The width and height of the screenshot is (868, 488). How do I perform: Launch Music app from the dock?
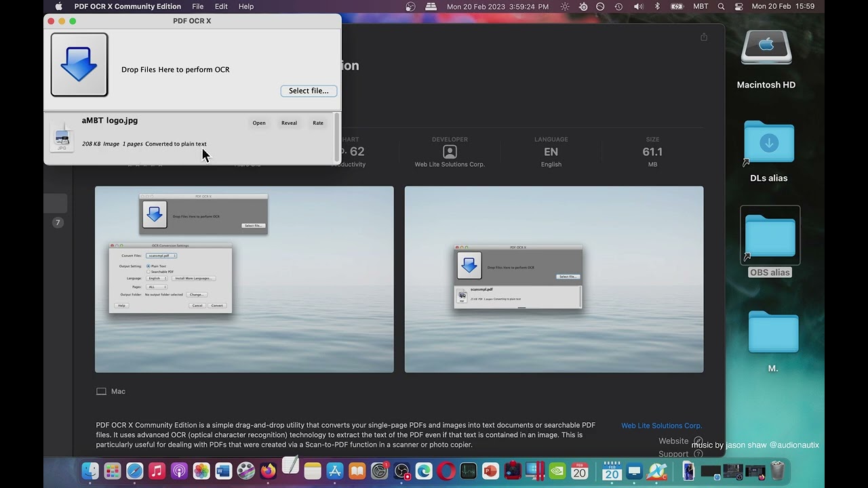[157, 470]
